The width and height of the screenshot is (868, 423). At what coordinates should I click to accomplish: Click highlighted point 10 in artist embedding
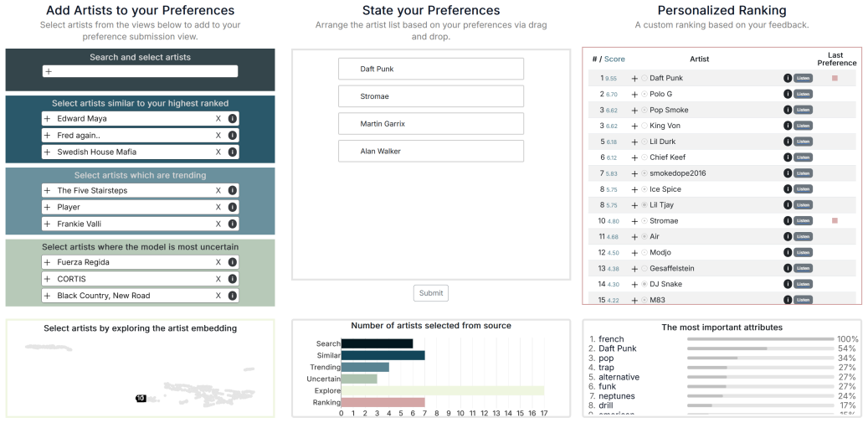141,398
